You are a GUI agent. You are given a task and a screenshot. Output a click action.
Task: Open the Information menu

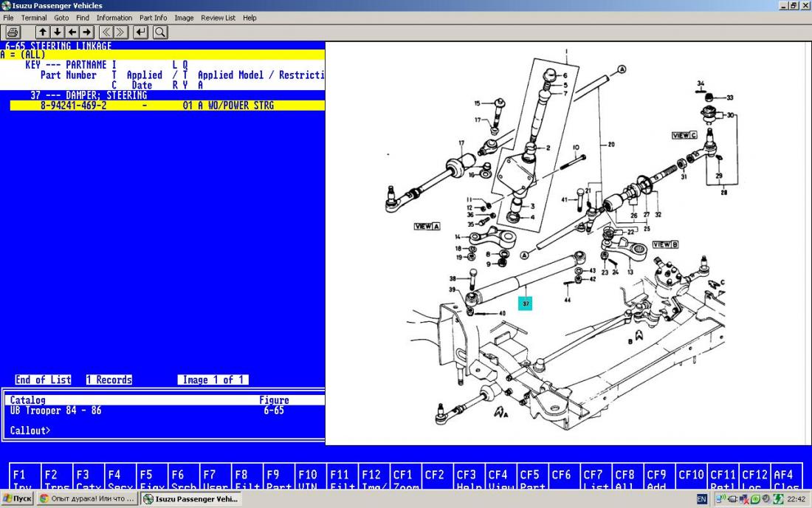click(114, 18)
